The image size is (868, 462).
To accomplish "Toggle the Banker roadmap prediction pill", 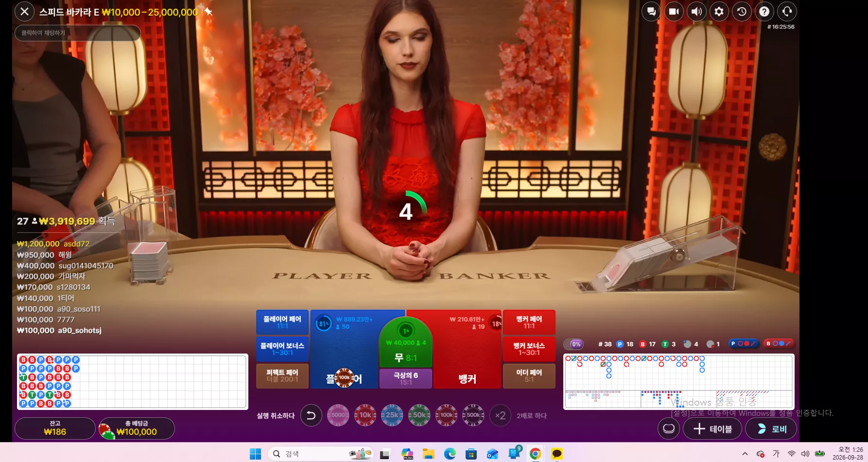I will coord(779,343).
